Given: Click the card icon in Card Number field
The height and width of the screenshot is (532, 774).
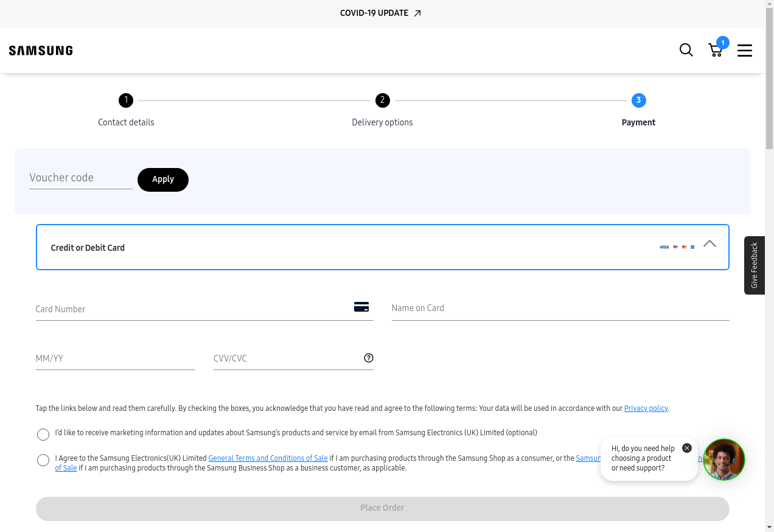Looking at the screenshot, I should pyautogui.click(x=361, y=307).
